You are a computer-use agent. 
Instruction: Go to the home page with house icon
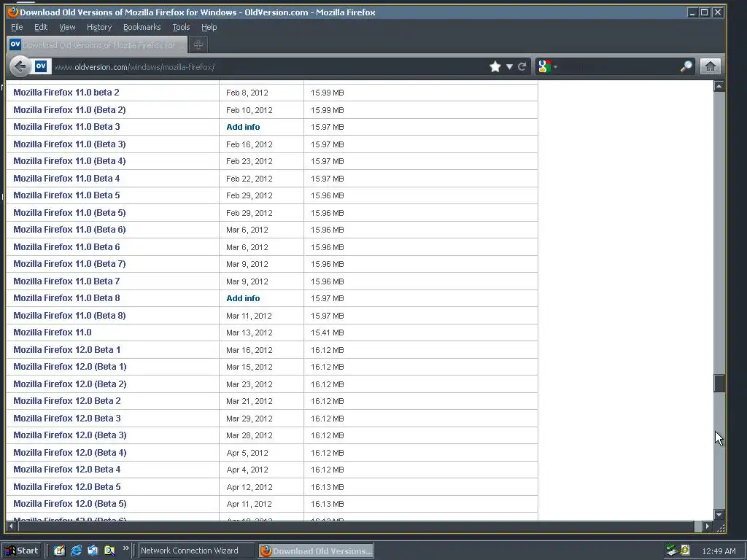click(710, 66)
